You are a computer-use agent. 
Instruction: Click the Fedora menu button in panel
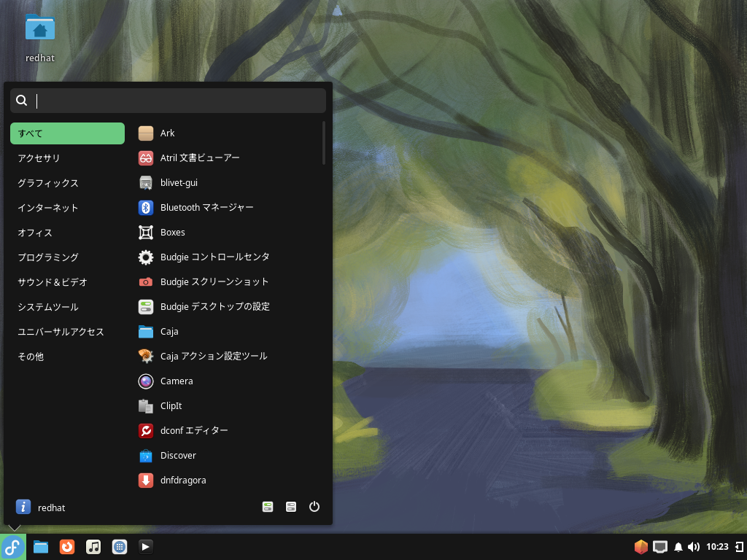tap(13, 547)
